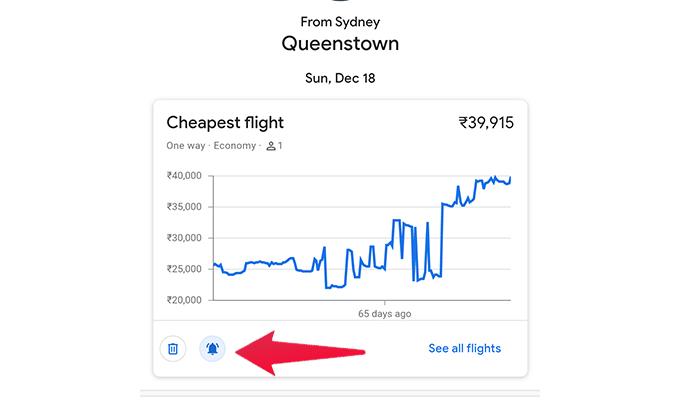This screenshot has width=680, height=400.
Task: Click the ₹40,000 axis label
Action: click(x=184, y=176)
